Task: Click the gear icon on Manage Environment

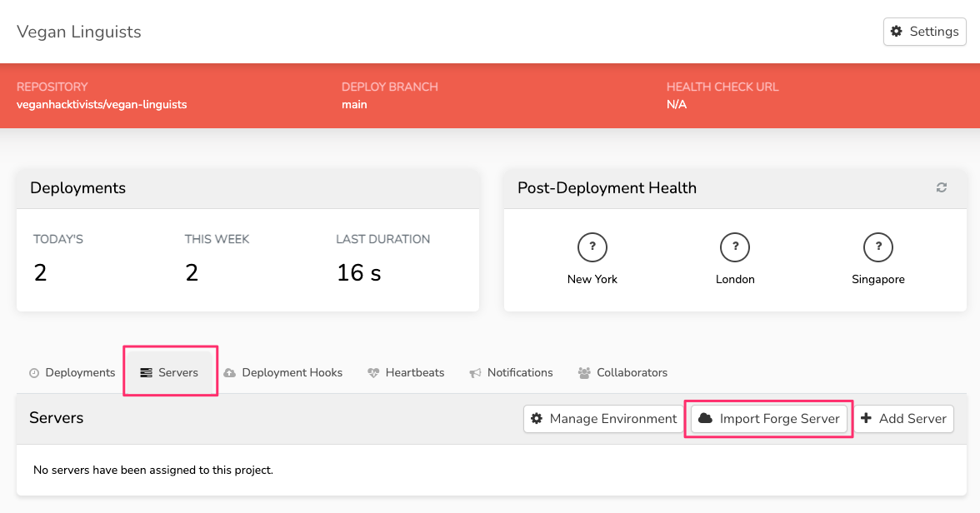Action: coord(537,419)
